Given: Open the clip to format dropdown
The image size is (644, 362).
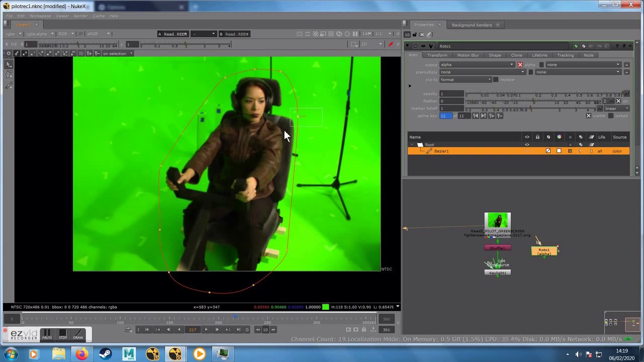Looking at the screenshot, I should click(x=465, y=80).
